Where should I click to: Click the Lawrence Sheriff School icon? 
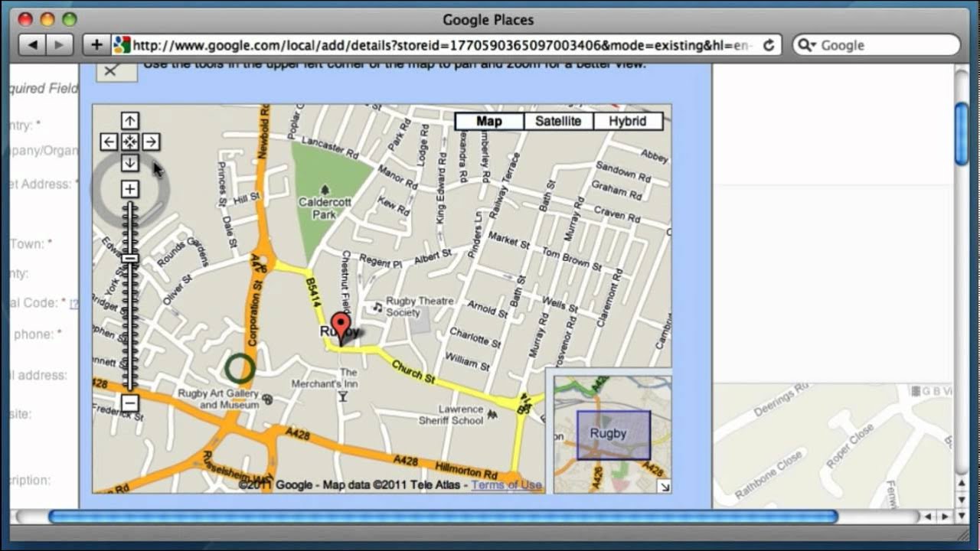click(x=492, y=414)
